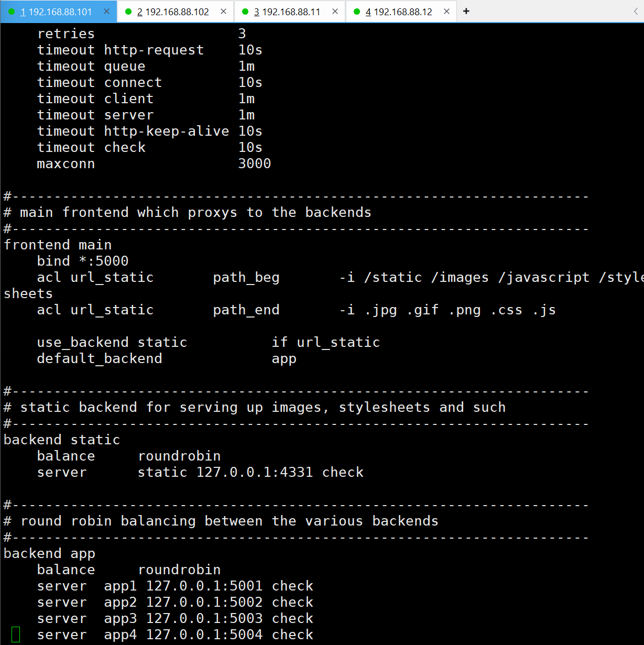Close the 192.168.88.102 tab

click(224, 12)
